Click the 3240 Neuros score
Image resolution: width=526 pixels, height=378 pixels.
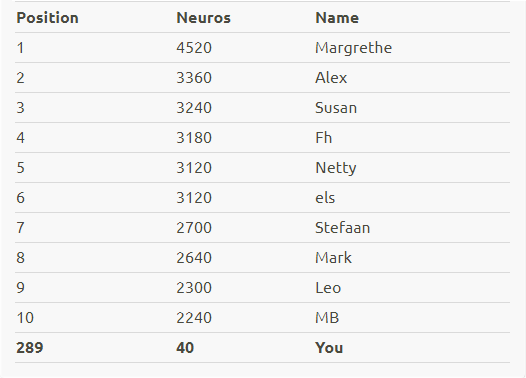pos(194,108)
